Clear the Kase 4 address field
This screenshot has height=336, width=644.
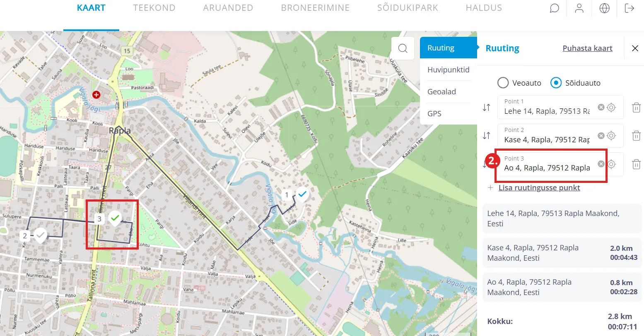pos(601,136)
